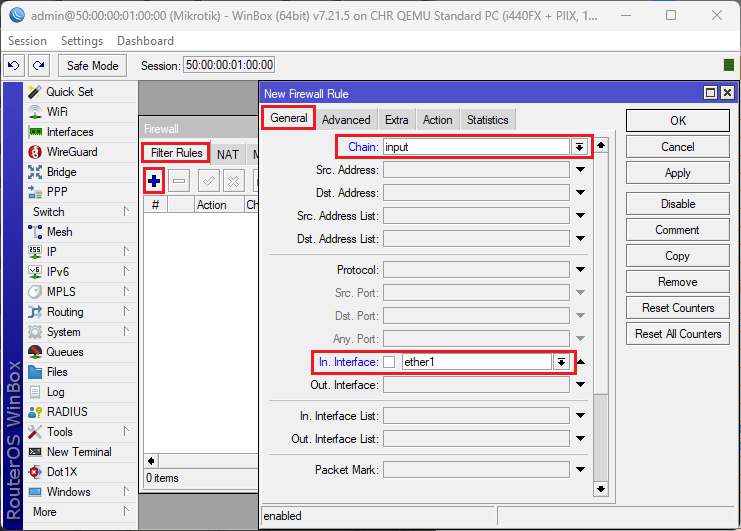Switch to the General tab
The width and height of the screenshot is (741, 531).
coord(289,118)
